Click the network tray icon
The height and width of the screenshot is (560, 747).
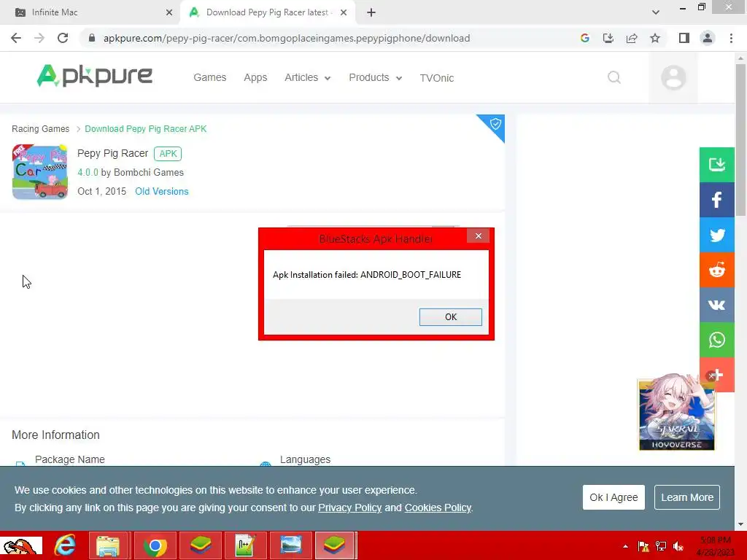[x=661, y=546]
